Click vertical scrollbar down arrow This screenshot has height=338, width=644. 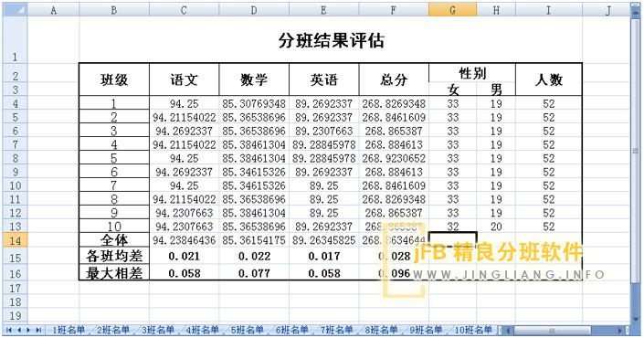(x=635, y=319)
